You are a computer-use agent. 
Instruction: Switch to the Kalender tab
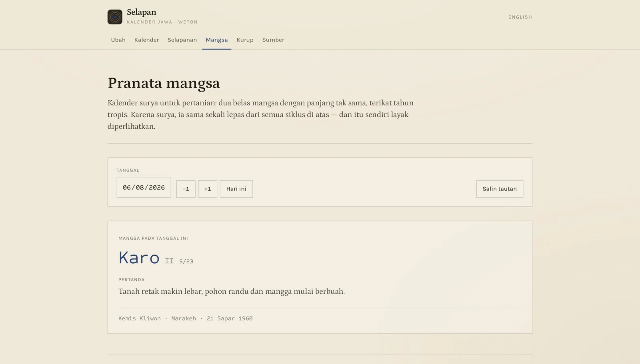[146, 40]
